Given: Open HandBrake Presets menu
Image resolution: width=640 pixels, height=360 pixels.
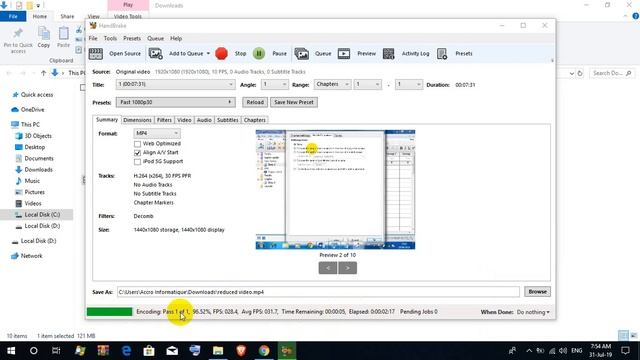Looking at the screenshot, I should click(132, 38).
